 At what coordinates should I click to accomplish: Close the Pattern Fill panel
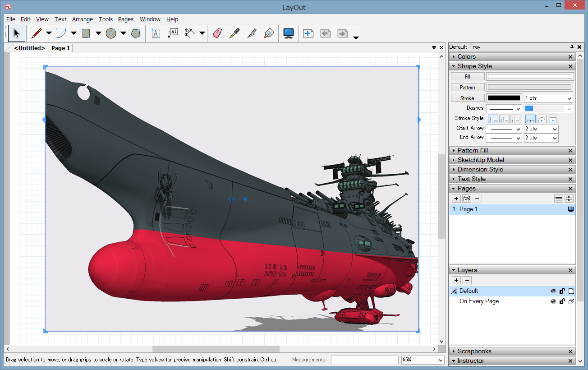[x=570, y=151]
